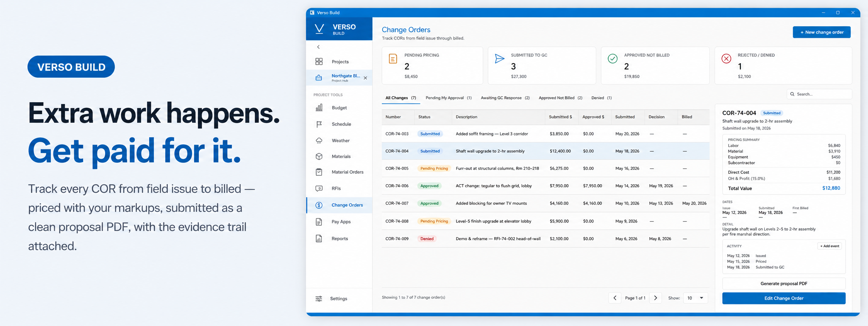Select row COR-74-005
868x326 pixels.
coord(545,169)
